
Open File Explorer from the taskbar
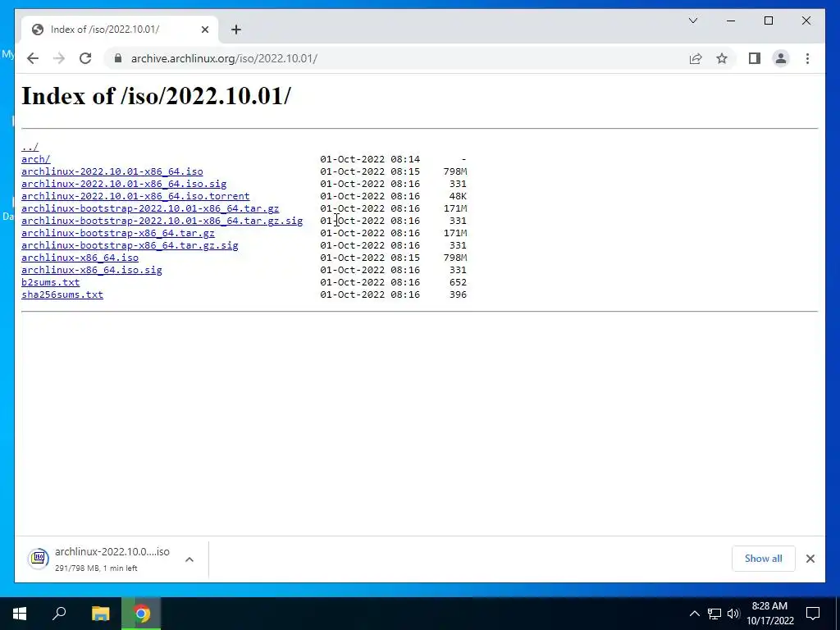(100, 614)
